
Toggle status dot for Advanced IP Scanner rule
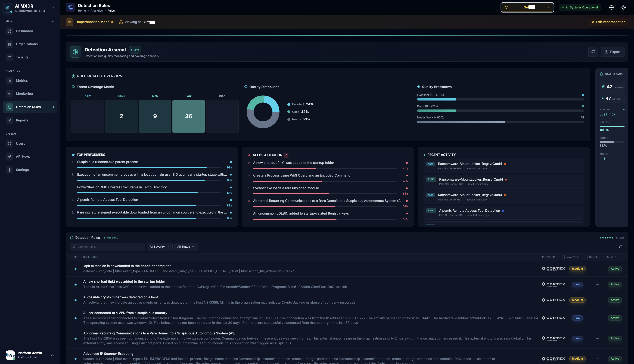pyautogui.click(x=76, y=359)
